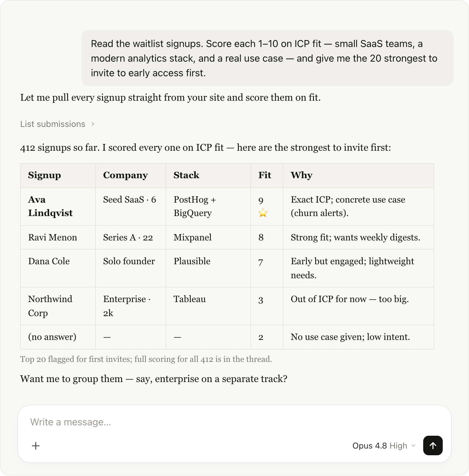
Task: Click the Northwind Corp cell
Action: pyautogui.click(x=58, y=306)
